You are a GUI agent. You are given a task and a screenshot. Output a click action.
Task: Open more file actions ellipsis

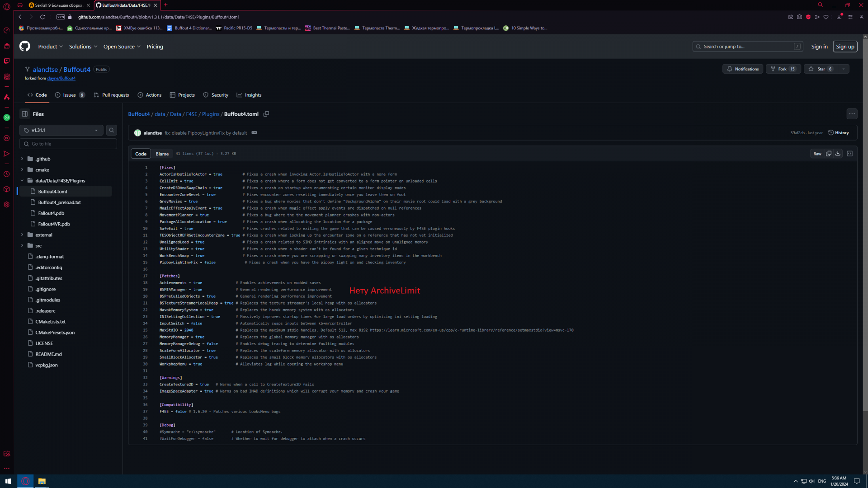[852, 114]
